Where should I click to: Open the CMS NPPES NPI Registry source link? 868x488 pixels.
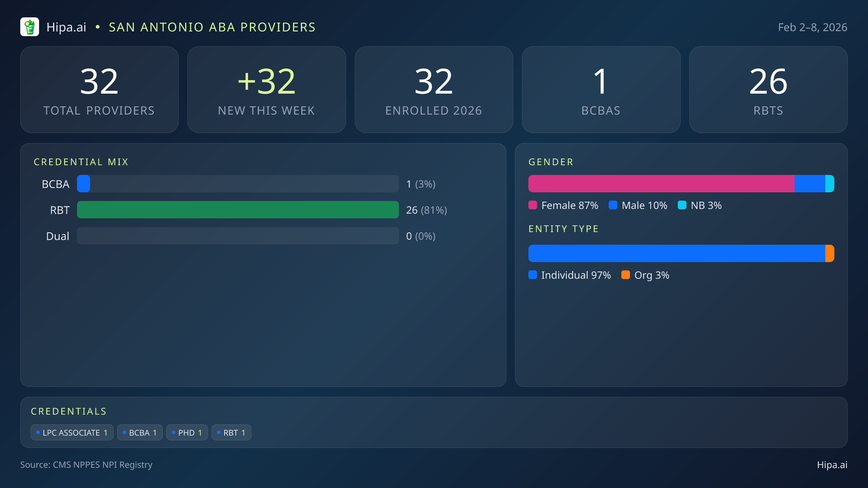tap(86, 465)
